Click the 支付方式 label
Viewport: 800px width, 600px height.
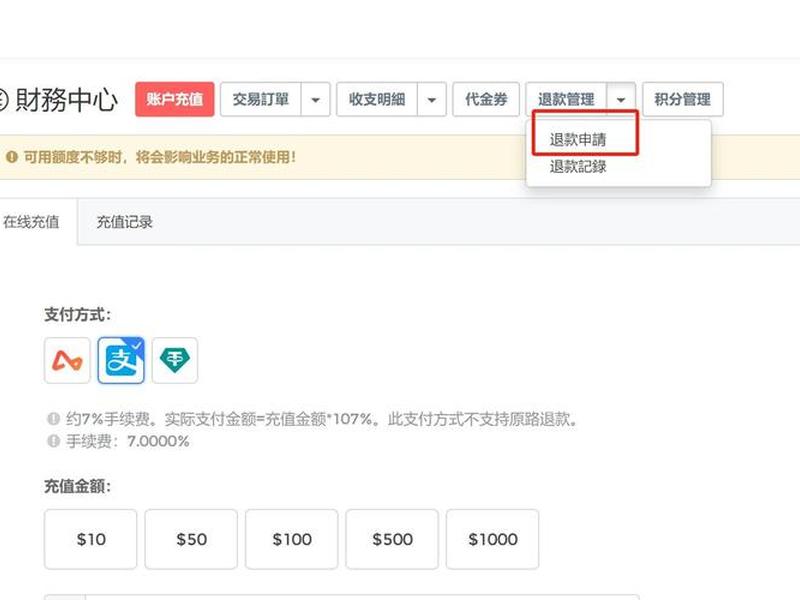(x=77, y=314)
